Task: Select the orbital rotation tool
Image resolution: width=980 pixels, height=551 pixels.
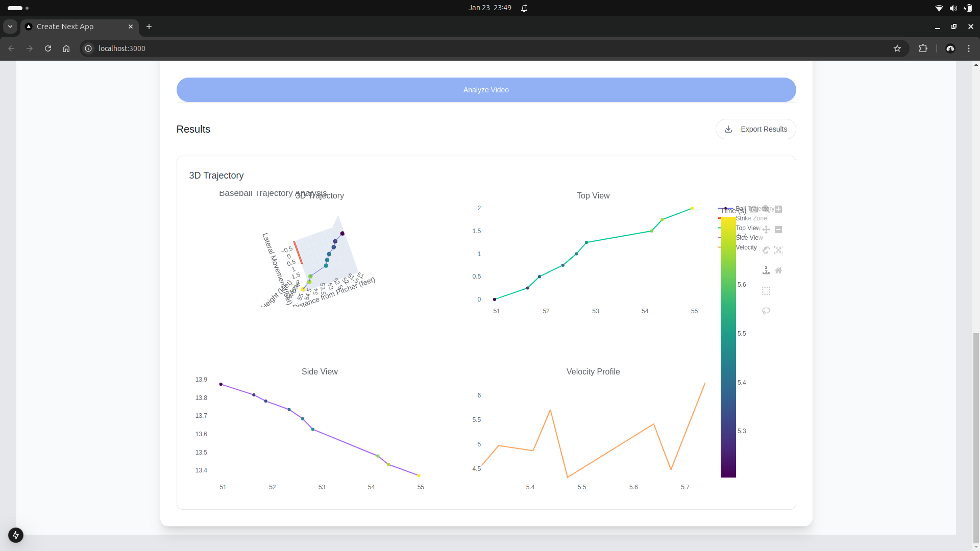Action: pos(766,250)
